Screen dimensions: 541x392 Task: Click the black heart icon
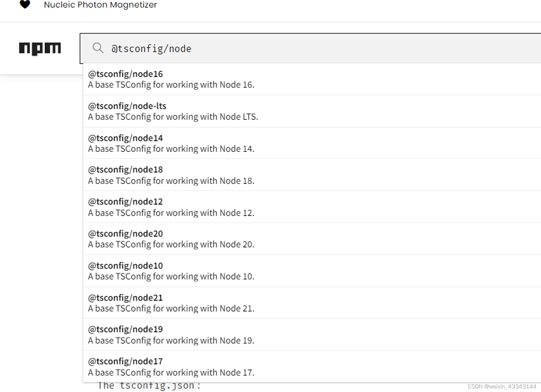25,4
